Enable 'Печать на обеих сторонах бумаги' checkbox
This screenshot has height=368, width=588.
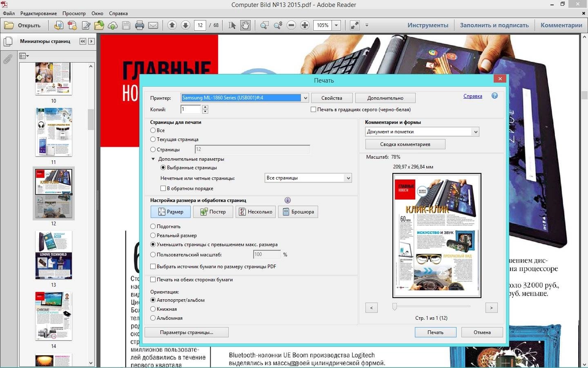153,280
